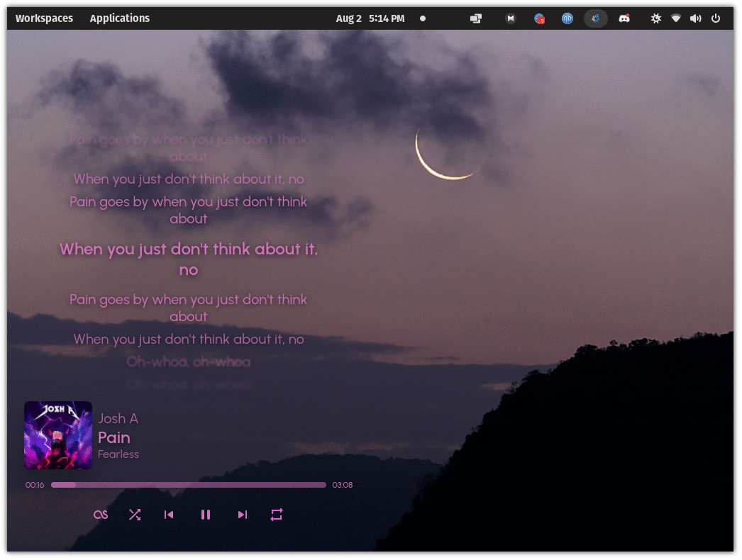Open the Applications menu
742x560 pixels.
119,18
